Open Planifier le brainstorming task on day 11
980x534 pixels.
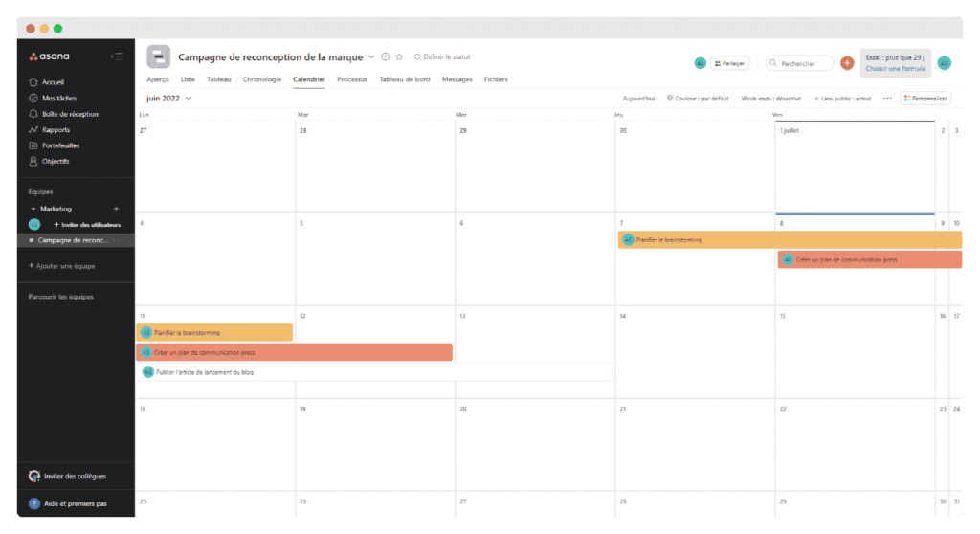click(214, 333)
